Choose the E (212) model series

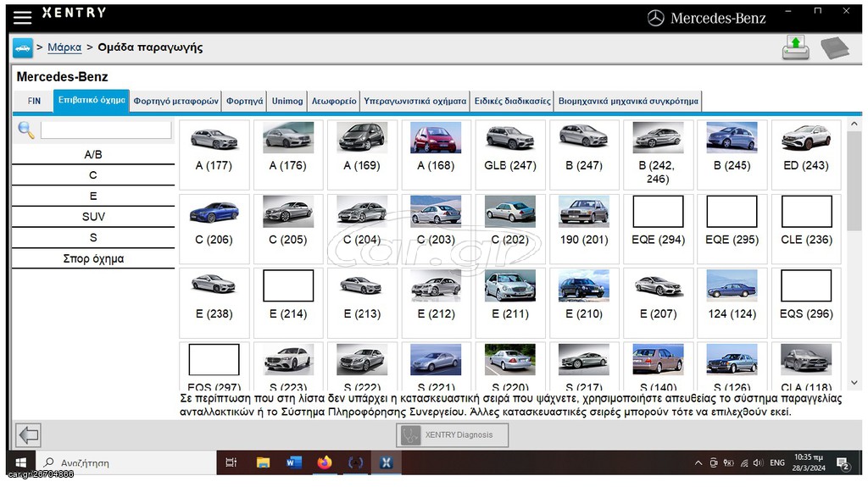(x=437, y=302)
